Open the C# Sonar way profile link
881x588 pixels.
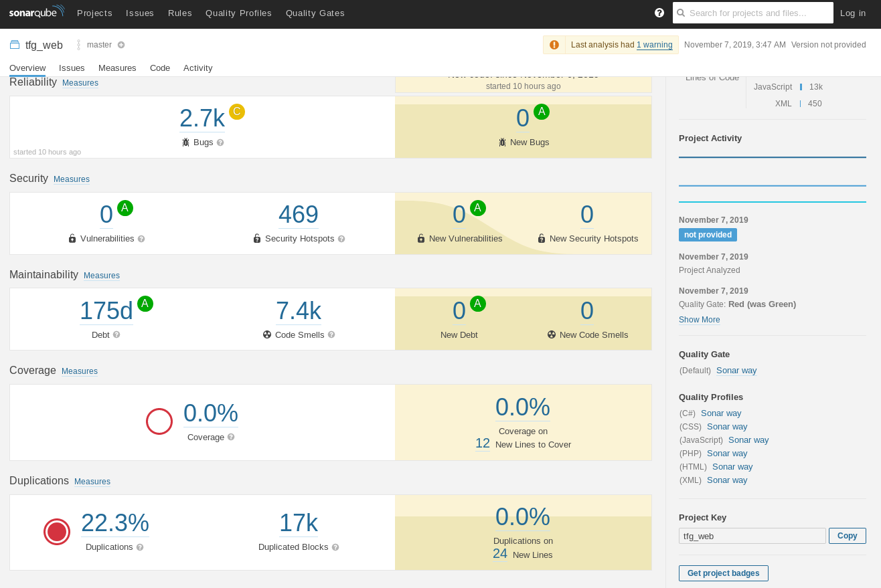point(721,413)
